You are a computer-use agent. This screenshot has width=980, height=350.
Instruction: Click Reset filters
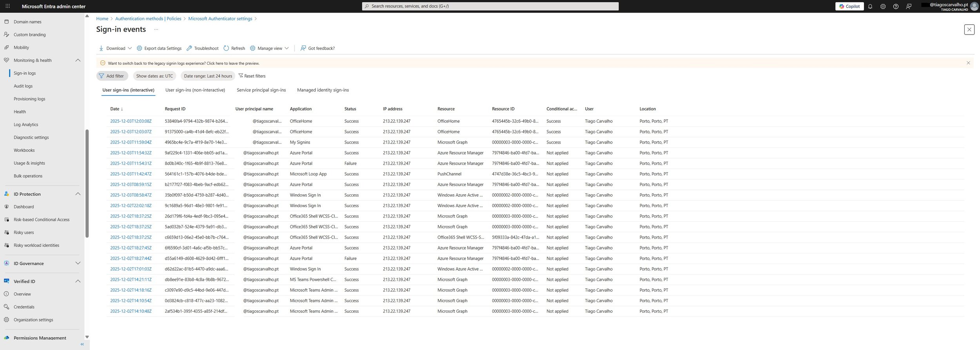[x=252, y=76]
